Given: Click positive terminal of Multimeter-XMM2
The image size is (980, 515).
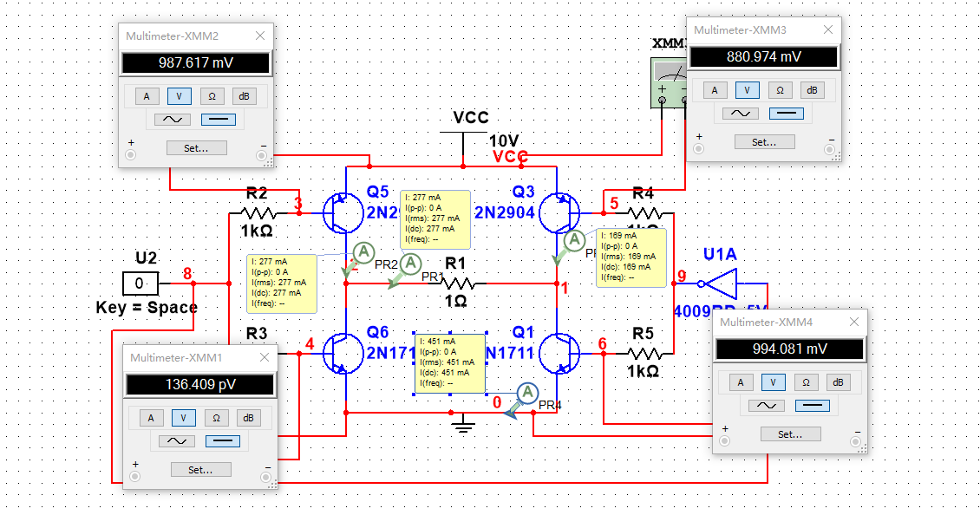Looking at the screenshot, I should click(x=131, y=154).
